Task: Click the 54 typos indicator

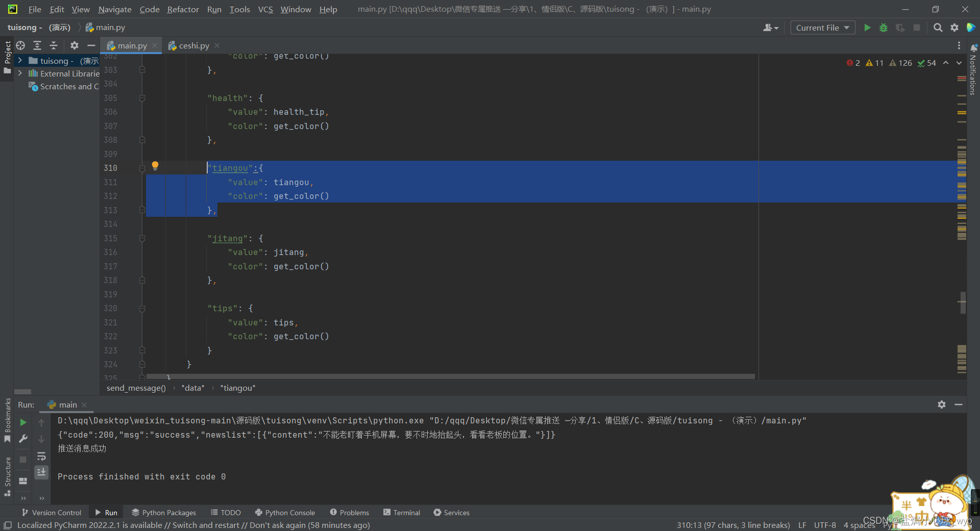Action: (x=927, y=63)
